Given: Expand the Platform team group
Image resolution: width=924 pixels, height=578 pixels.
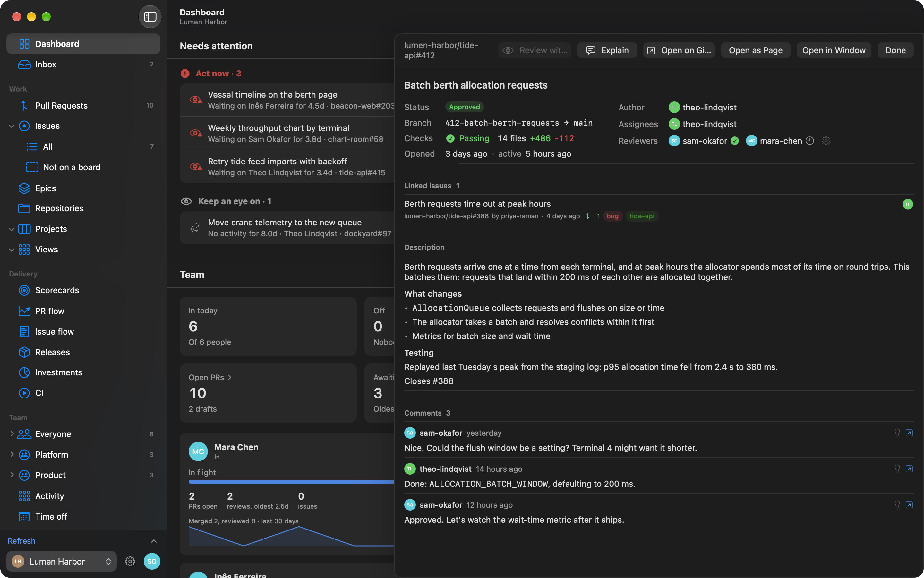Looking at the screenshot, I should pyautogui.click(x=12, y=454).
